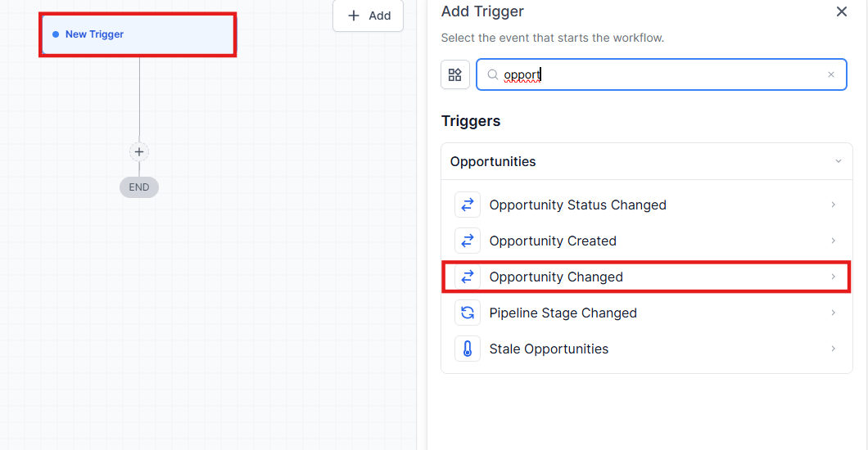
Task: Click the plus node above END
Action: pos(139,151)
